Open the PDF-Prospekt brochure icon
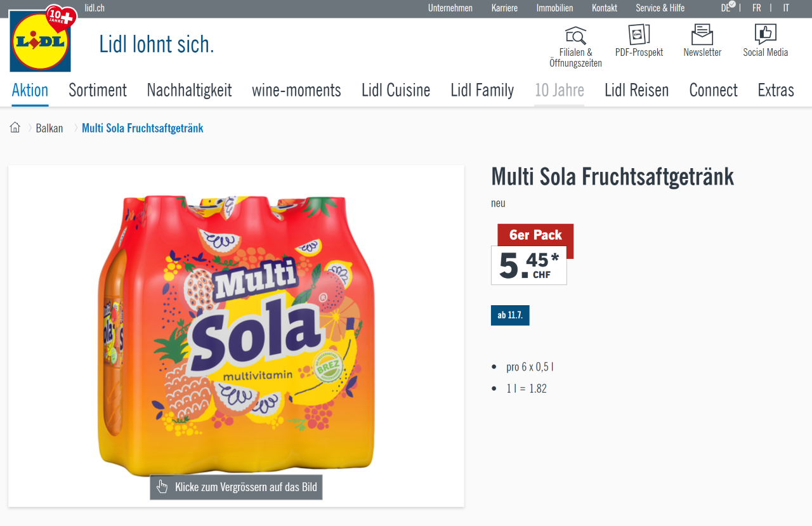Image resolution: width=812 pixels, height=526 pixels. point(639,34)
